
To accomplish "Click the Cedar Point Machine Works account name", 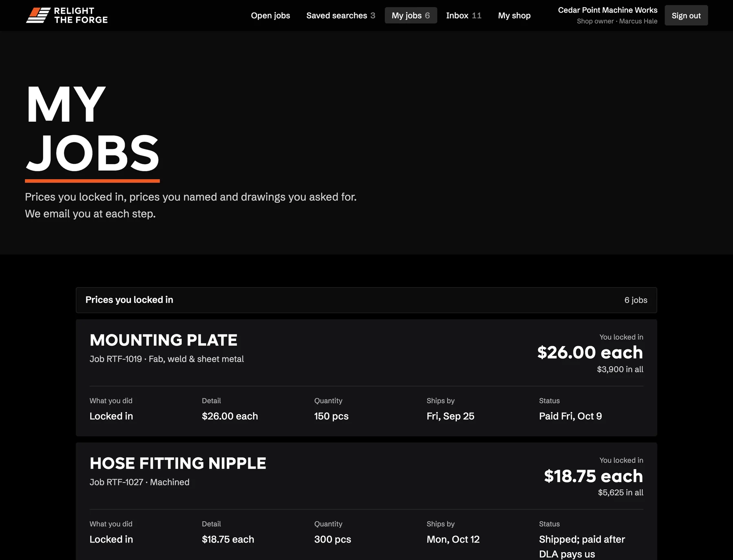I will click(x=607, y=10).
